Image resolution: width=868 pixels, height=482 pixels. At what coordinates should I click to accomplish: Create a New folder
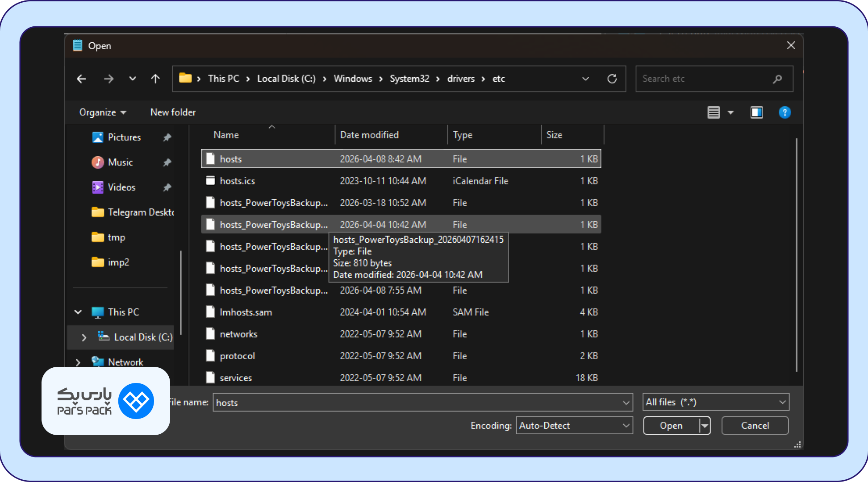click(173, 112)
